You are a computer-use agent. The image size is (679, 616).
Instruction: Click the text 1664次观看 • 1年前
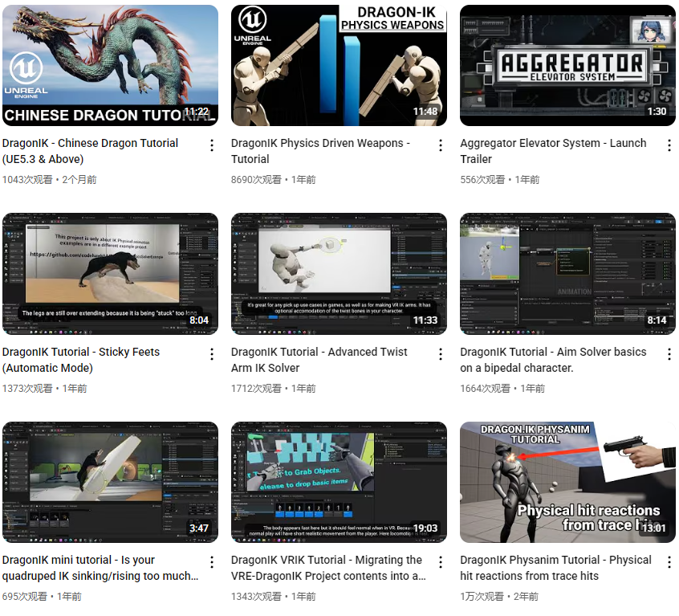click(502, 389)
